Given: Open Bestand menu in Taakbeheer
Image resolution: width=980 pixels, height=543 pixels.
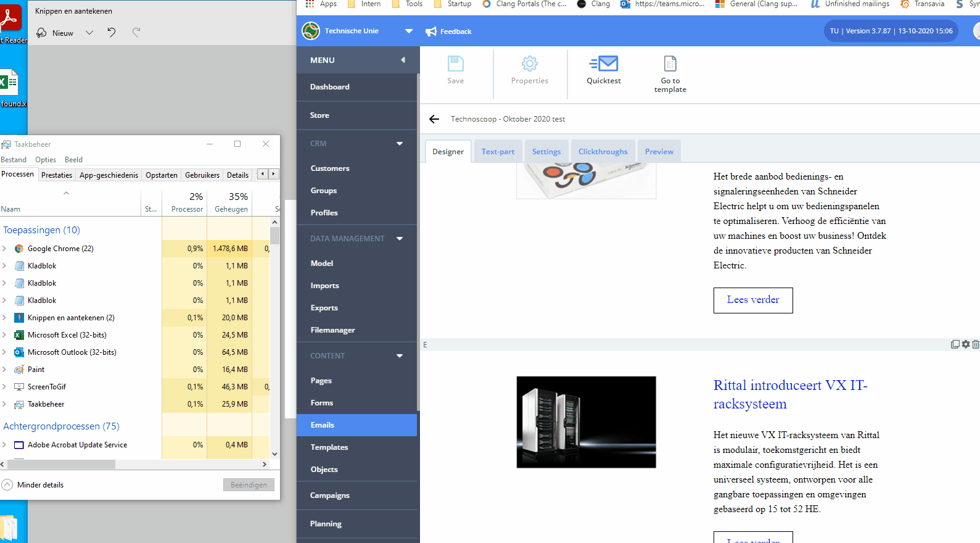Looking at the screenshot, I should coord(14,160).
